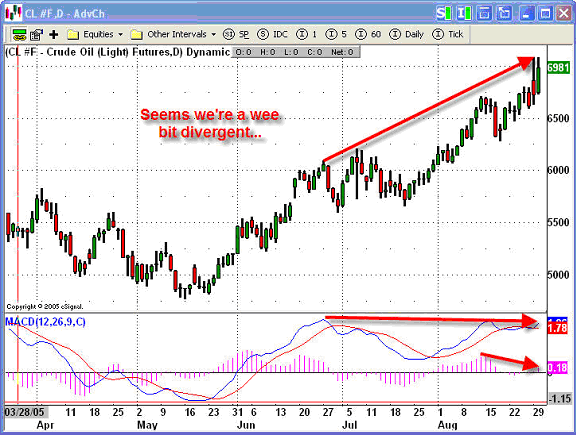Click the Other Intervals folder icon
576x435 pixels.
137,35
